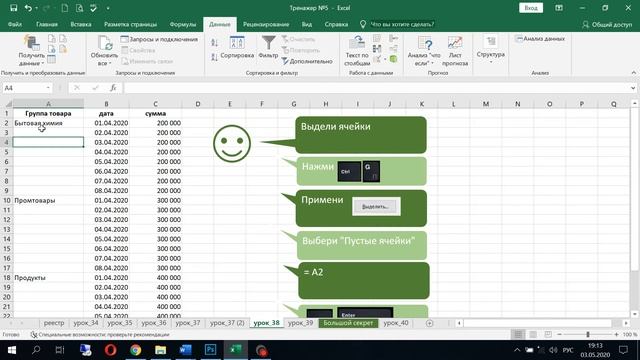Screen dimensions: 640x360
Task: Switch to the Формулы tab
Action: 183,24
